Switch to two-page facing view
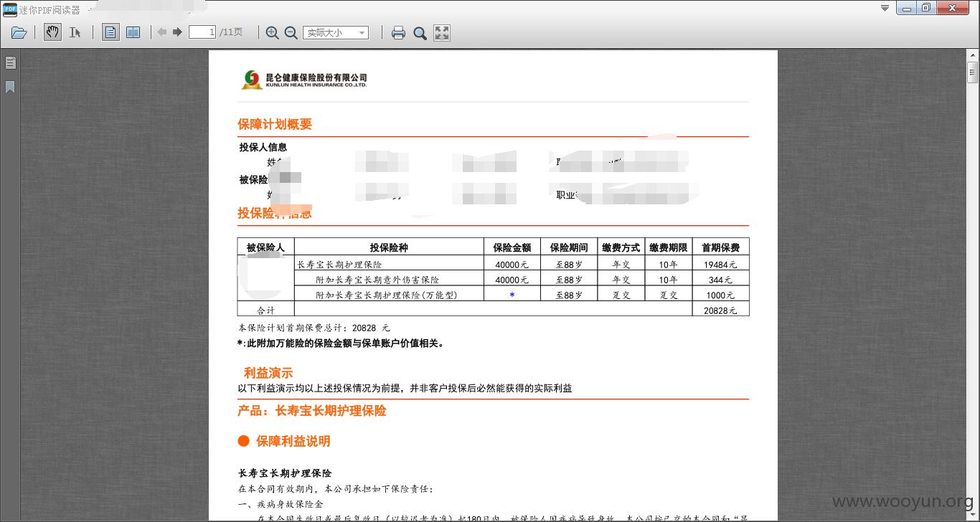The height and width of the screenshot is (522, 980). pyautogui.click(x=133, y=32)
